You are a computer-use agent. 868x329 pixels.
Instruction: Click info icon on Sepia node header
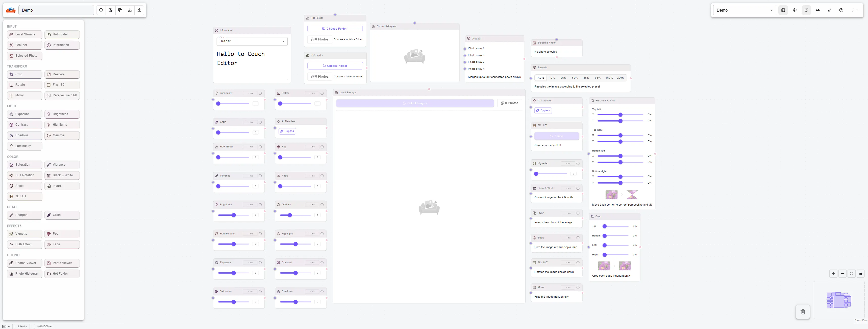[x=578, y=238]
